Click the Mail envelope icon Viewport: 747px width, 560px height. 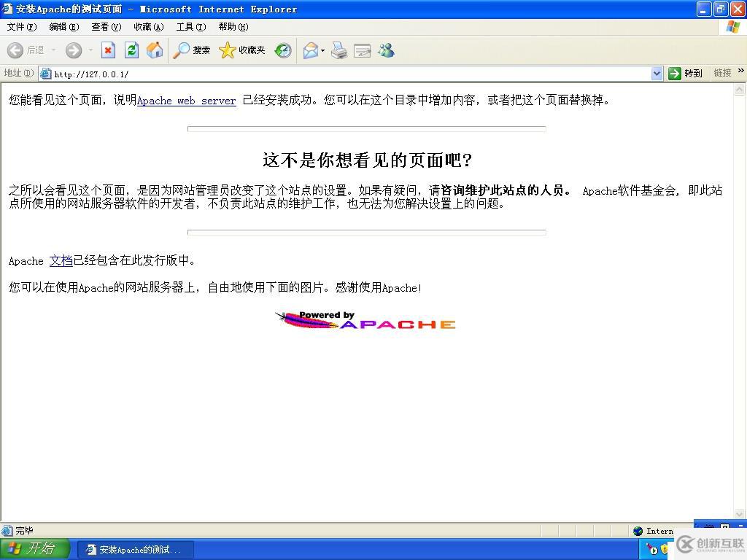point(310,50)
